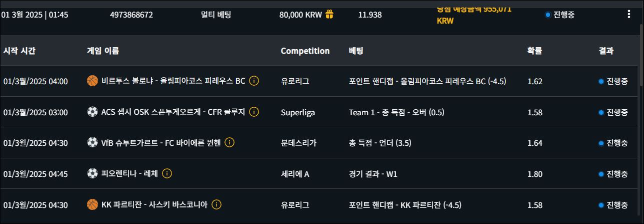Click basketball icon of 비르투스 볼로냐 row

pyautogui.click(x=92, y=81)
